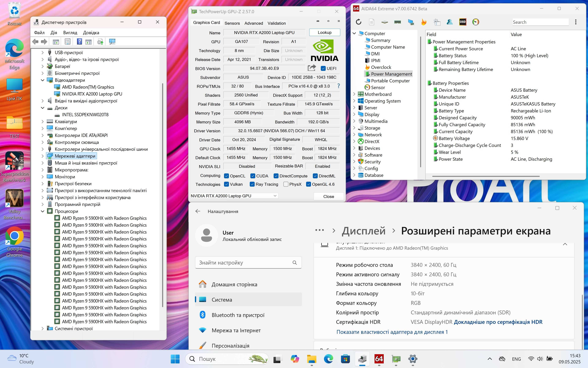Click the Device Manager vertical scrollbar
Viewport: 588px width, 368px height.
click(162, 195)
